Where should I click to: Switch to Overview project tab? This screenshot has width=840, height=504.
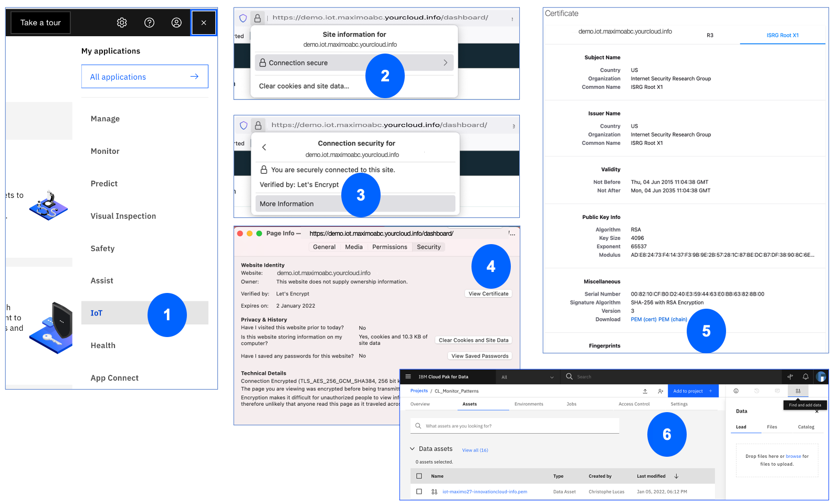420,404
